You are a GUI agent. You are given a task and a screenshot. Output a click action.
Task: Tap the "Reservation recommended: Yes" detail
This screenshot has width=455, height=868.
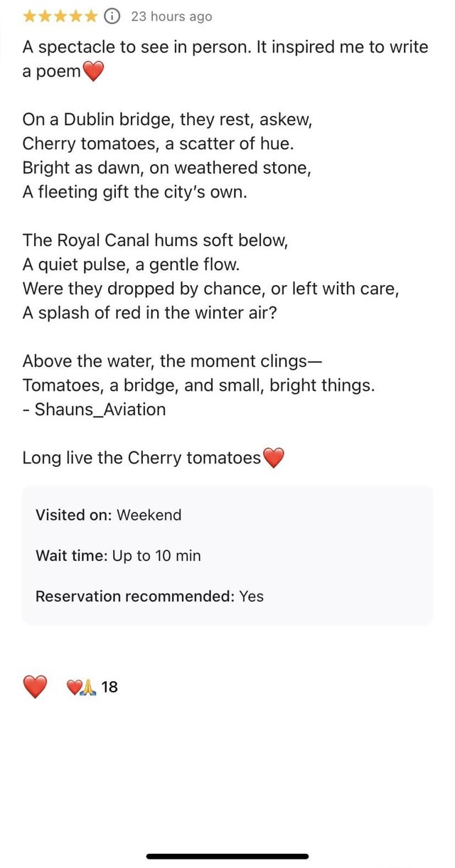point(149,596)
